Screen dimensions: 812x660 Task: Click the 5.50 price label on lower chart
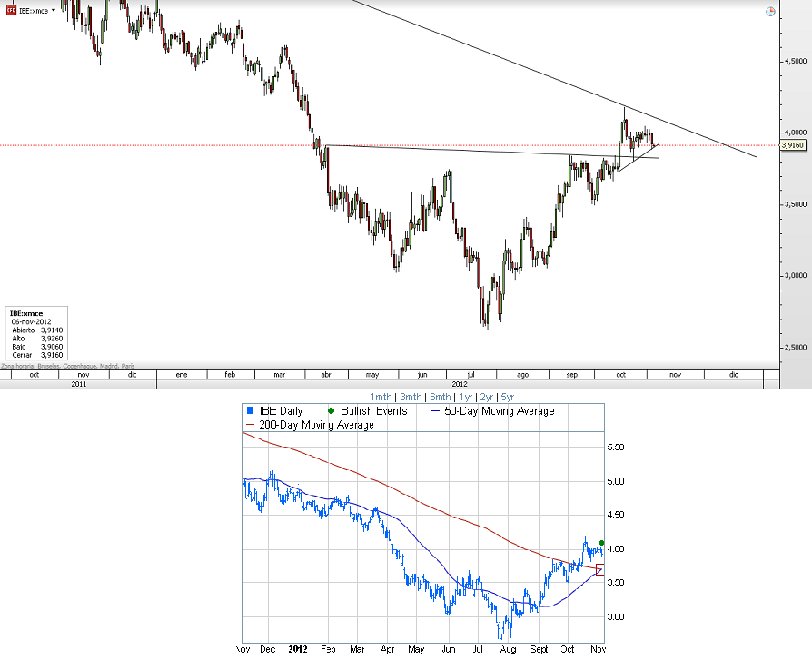[616, 448]
